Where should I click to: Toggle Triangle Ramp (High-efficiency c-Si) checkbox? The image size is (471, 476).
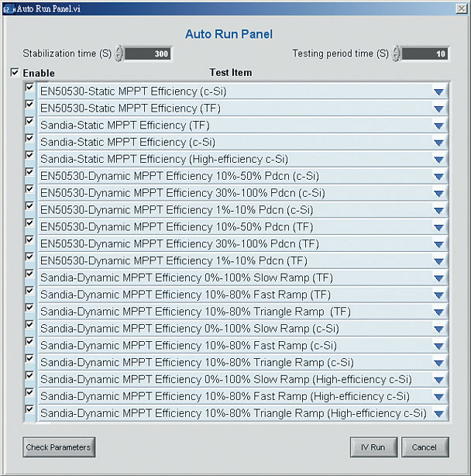point(29,409)
